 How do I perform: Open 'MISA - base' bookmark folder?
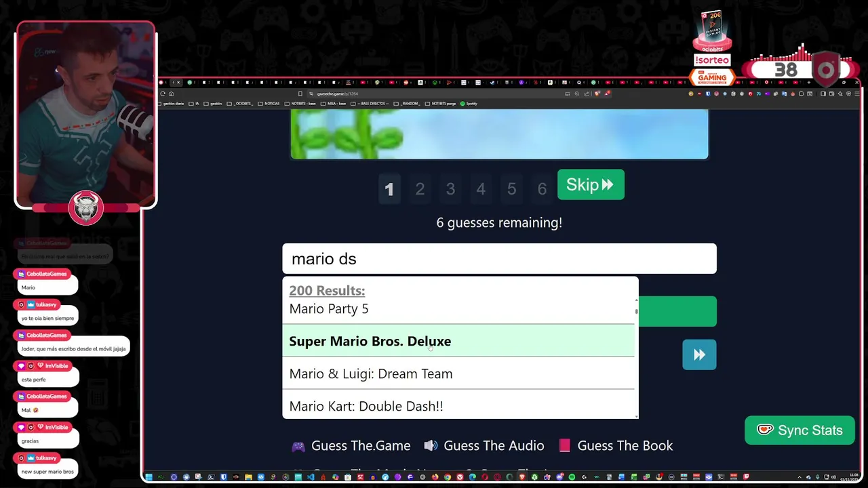[x=333, y=104]
